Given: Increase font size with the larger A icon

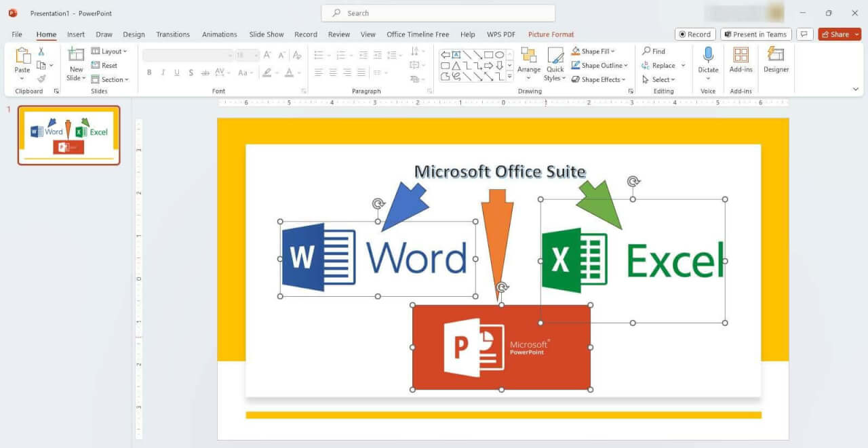Looking at the screenshot, I should click(267, 55).
